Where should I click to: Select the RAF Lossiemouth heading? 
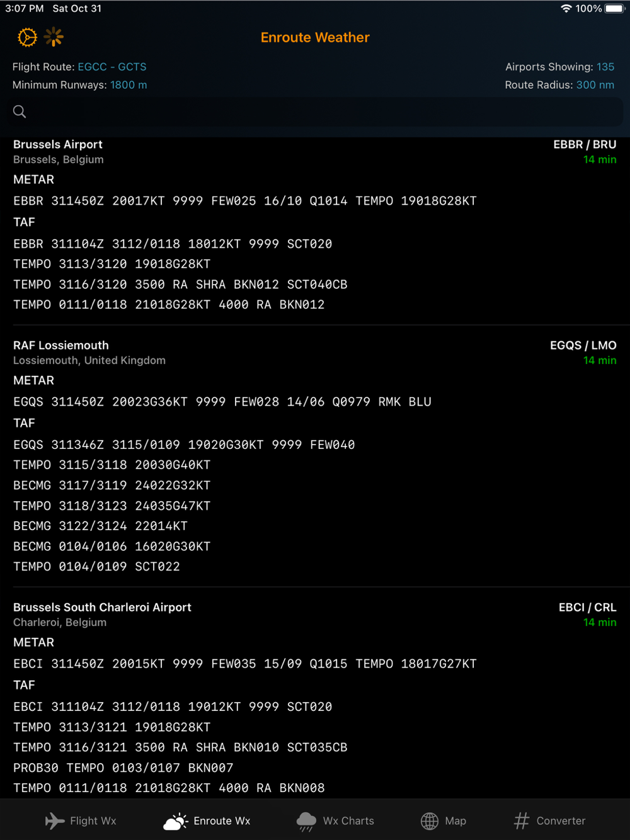(x=61, y=345)
